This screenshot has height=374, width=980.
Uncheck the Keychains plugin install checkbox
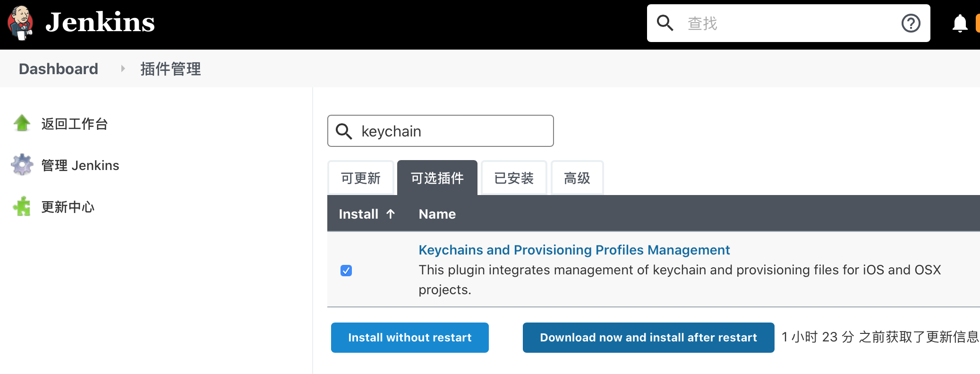click(346, 271)
